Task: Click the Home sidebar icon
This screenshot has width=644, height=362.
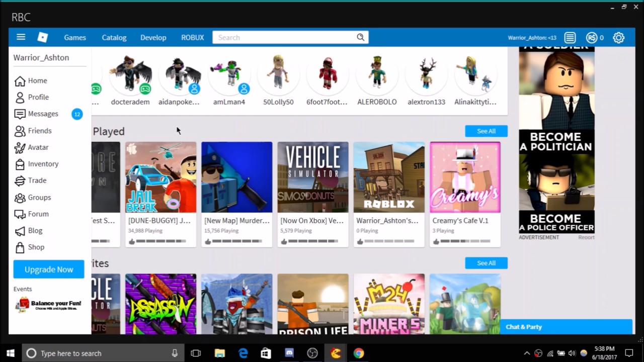Action: tap(20, 81)
